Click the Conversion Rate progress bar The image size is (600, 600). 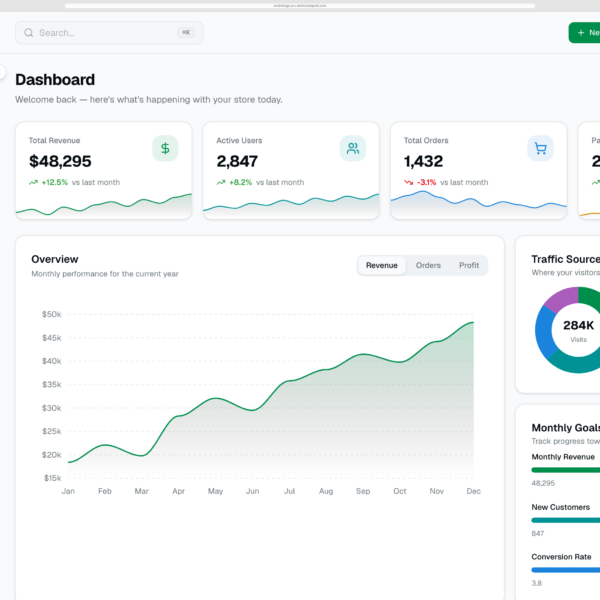pyautogui.click(x=566, y=570)
